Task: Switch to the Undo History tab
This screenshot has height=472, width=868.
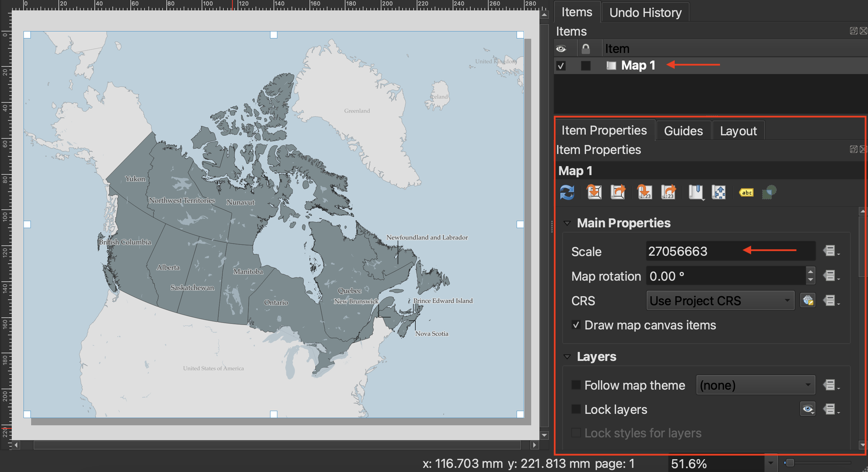Action: tap(645, 12)
